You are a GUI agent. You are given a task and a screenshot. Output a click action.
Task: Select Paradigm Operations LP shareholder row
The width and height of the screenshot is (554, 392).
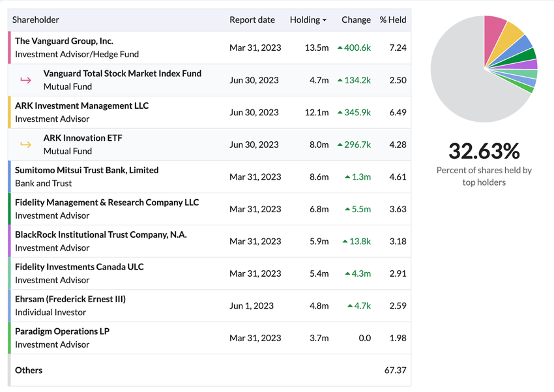62,331
